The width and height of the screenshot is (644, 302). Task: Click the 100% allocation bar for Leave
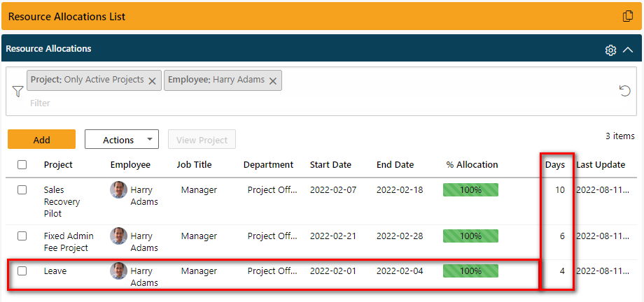point(470,271)
